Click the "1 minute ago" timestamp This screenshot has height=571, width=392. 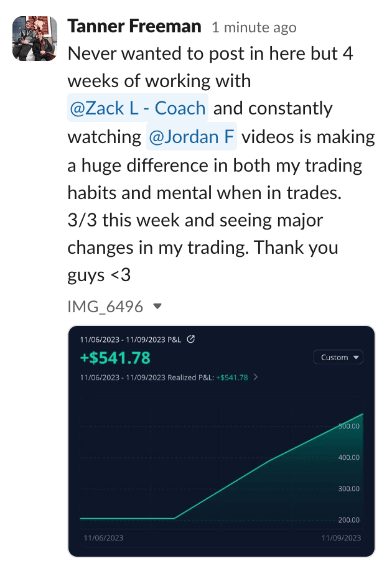click(254, 27)
